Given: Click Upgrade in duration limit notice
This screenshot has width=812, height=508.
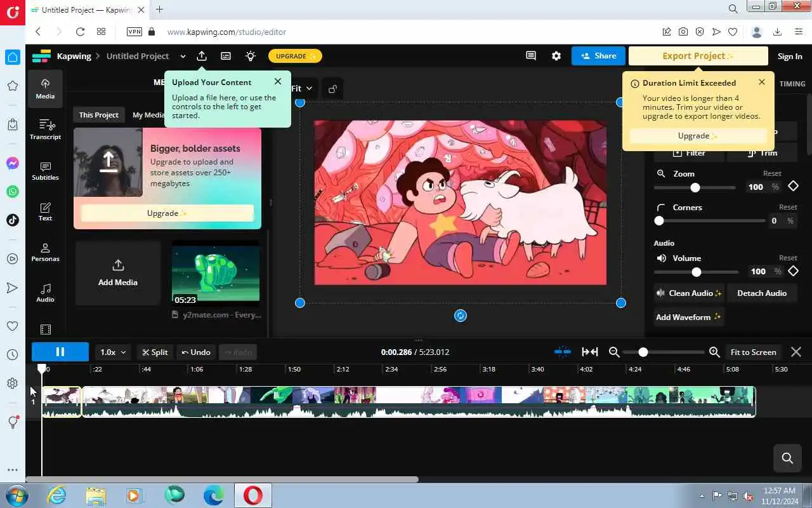Looking at the screenshot, I should pos(698,136).
